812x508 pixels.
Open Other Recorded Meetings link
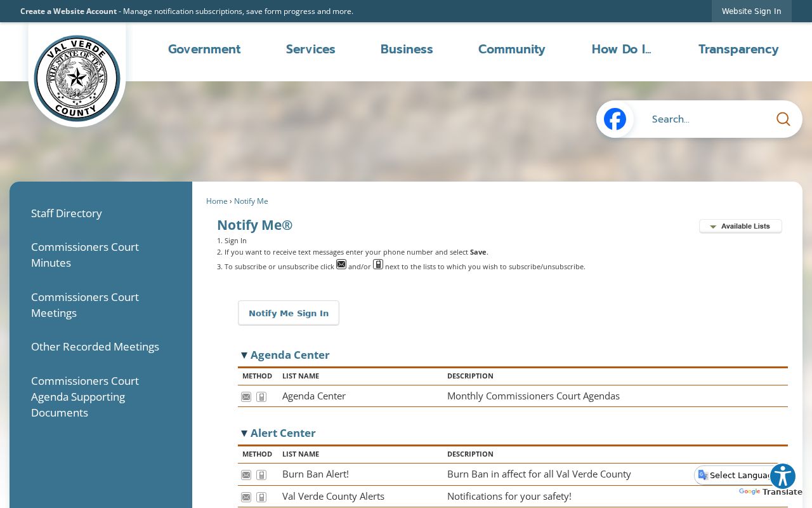95,347
